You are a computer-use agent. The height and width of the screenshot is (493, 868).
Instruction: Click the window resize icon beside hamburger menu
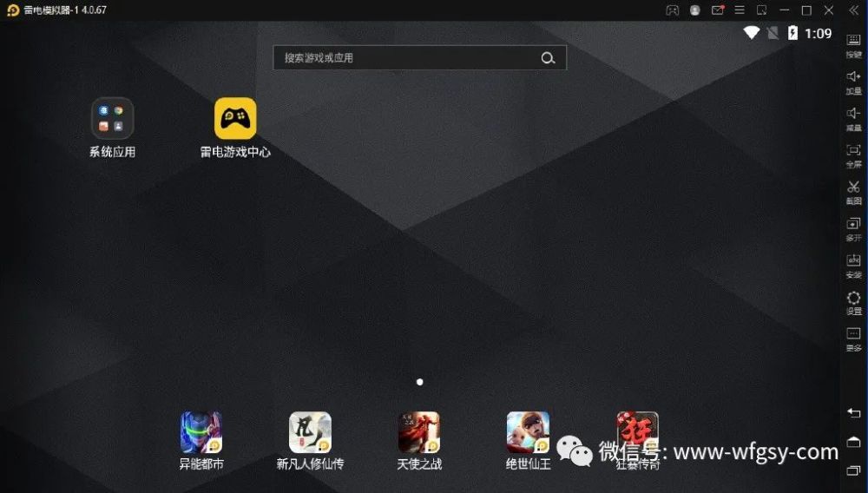click(x=762, y=10)
